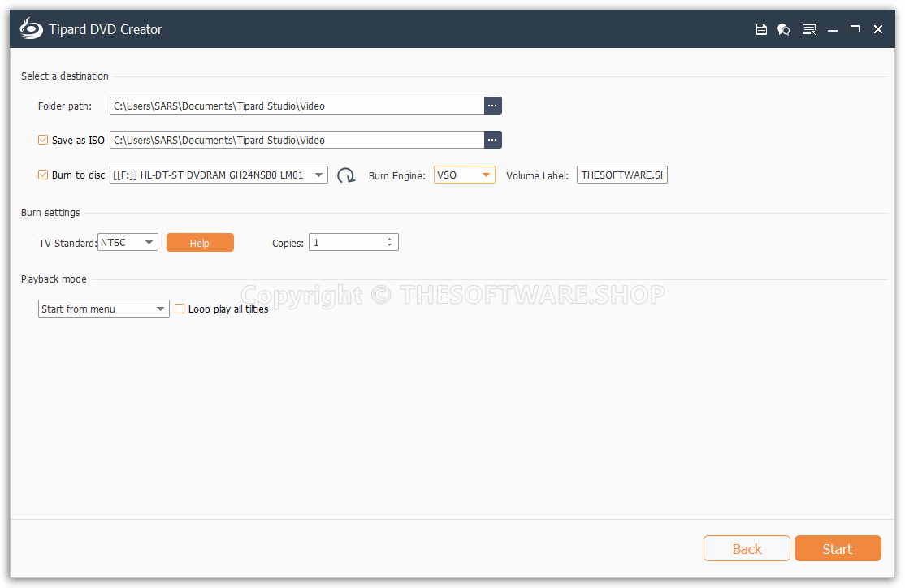
Task: Open the feedback chat bubbles icon
Action: [x=784, y=29]
